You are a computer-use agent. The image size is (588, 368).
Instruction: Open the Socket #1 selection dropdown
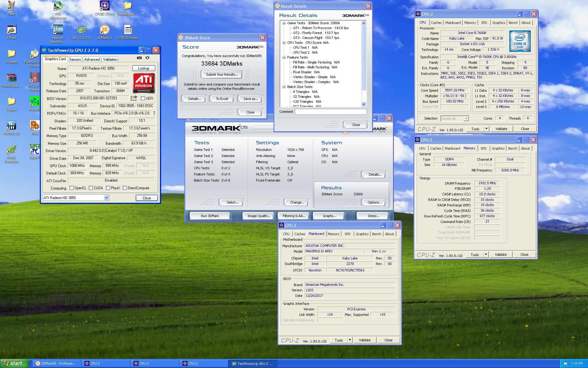[466, 119]
